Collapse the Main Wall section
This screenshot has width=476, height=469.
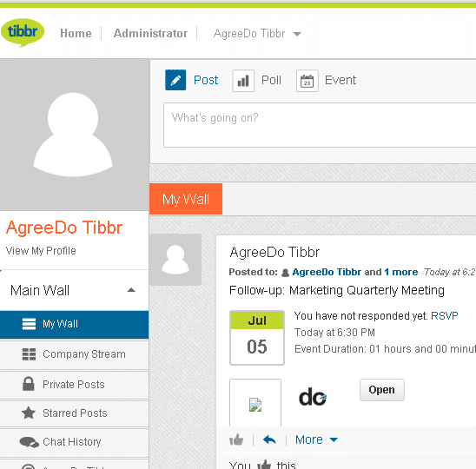click(x=131, y=290)
